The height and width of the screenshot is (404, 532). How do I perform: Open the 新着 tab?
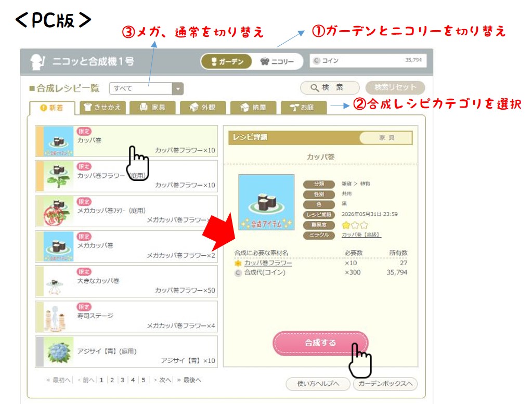pos(51,108)
